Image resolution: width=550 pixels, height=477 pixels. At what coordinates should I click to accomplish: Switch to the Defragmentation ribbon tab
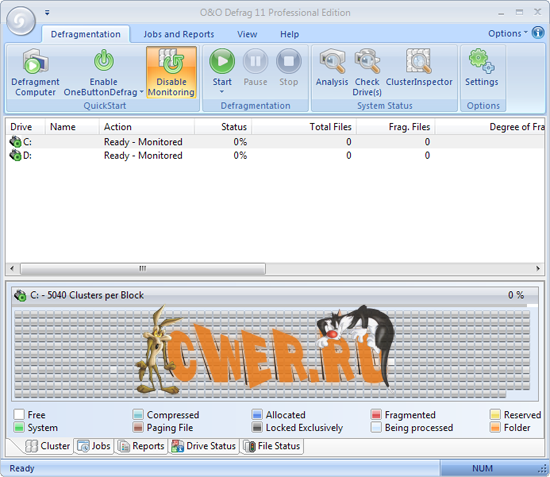(x=86, y=34)
